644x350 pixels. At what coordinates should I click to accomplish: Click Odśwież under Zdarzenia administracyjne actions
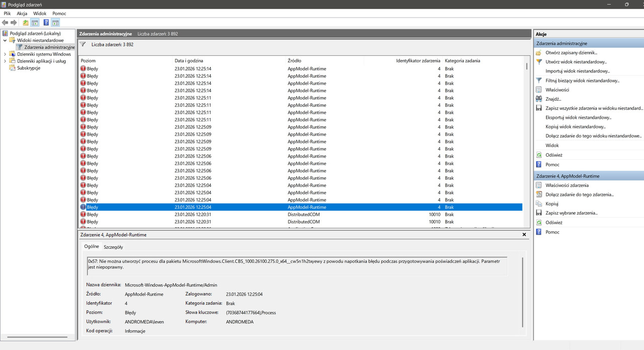click(554, 155)
